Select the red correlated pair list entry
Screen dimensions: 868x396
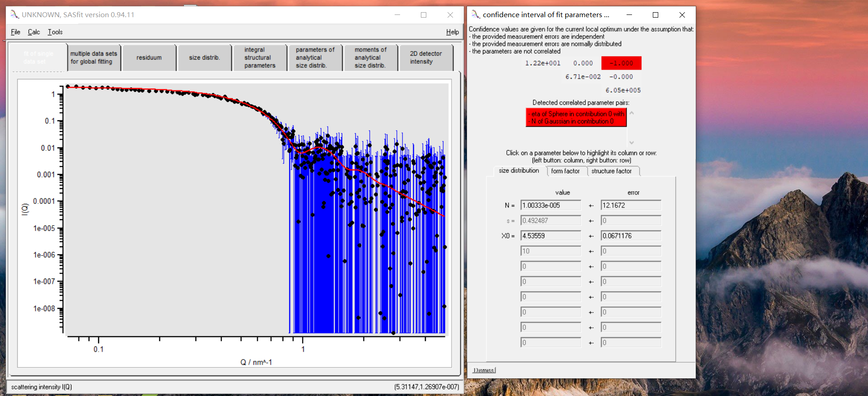pyautogui.click(x=576, y=118)
